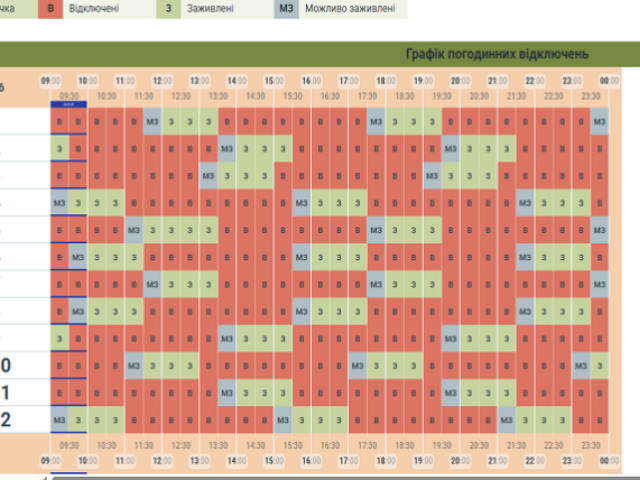The image size is (640, 480).
Task: Click the last МЗ cell in the top row
Action: coord(600,122)
